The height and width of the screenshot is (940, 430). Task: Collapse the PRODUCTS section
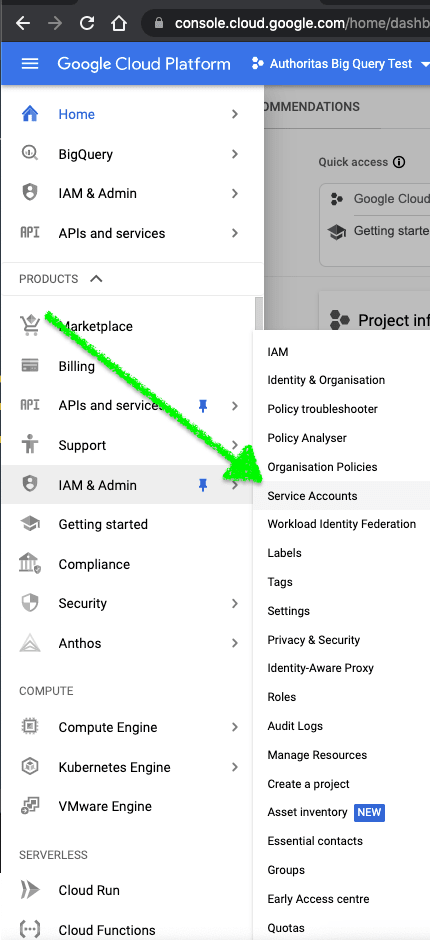96,279
